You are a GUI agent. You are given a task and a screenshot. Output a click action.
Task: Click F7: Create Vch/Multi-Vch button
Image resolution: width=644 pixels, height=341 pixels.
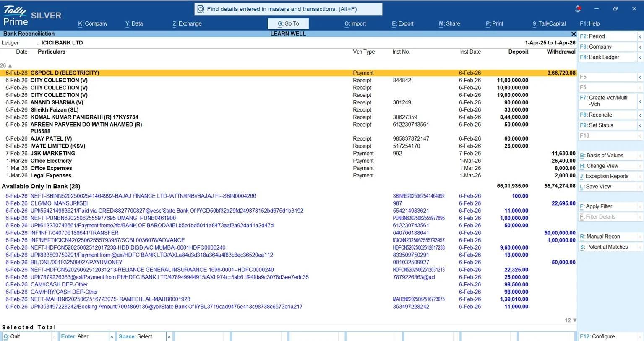tap(607, 101)
